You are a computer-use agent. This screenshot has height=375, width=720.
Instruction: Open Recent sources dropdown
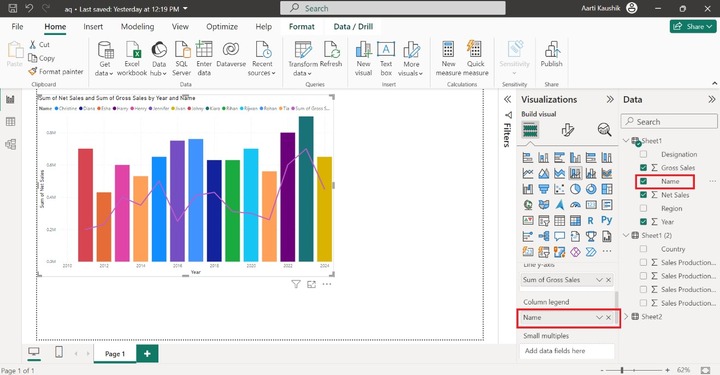262,58
